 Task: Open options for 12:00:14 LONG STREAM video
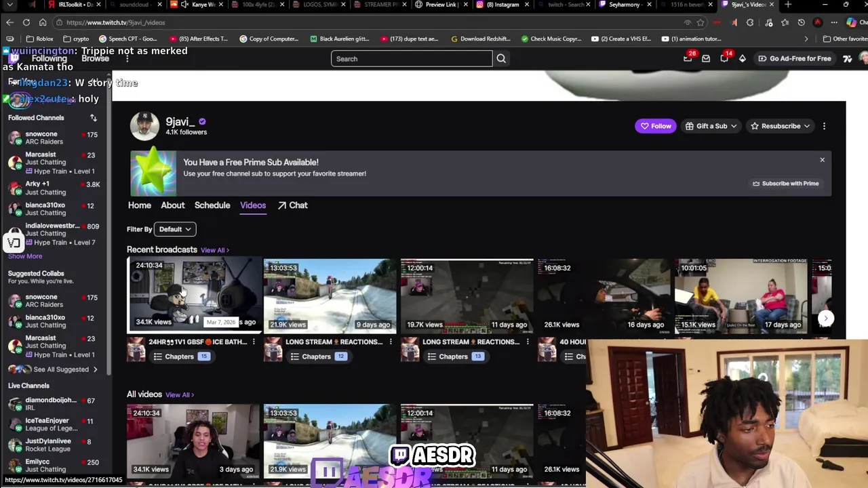(528, 342)
